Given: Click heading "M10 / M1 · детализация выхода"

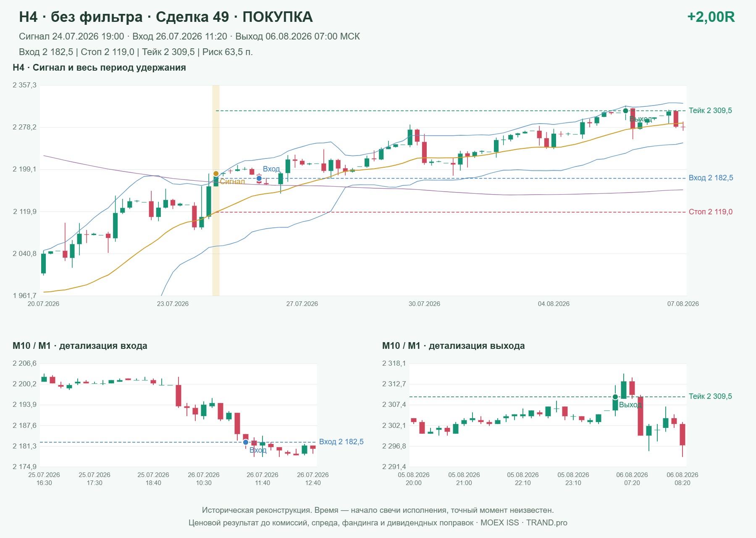Looking at the screenshot, I should click(x=453, y=346).
